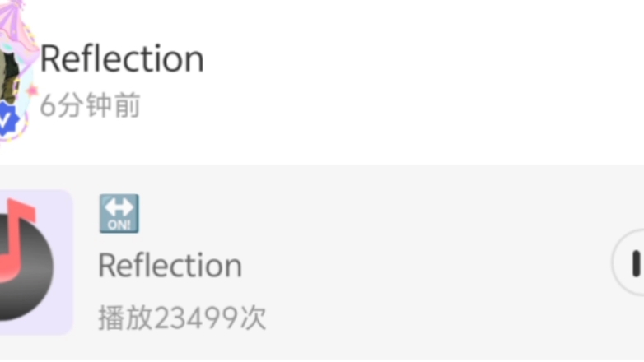
Task: Click the play count 播放23499次
Action: pos(182,318)
